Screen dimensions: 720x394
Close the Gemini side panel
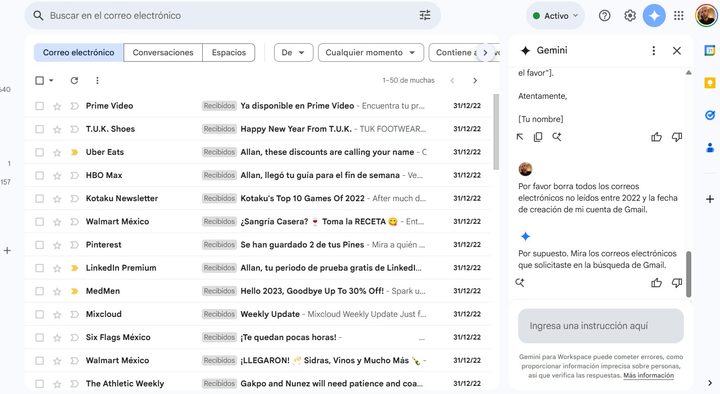point(677,51)
